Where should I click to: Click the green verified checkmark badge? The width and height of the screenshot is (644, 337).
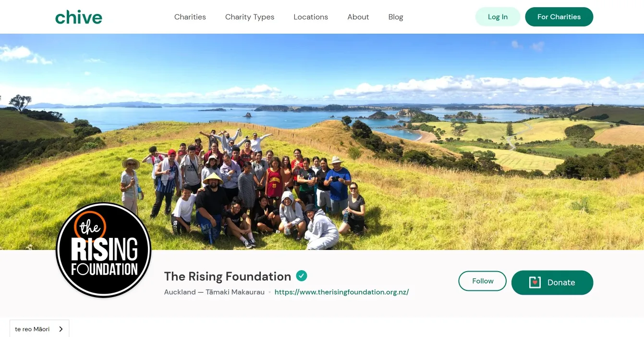point(302,276)
